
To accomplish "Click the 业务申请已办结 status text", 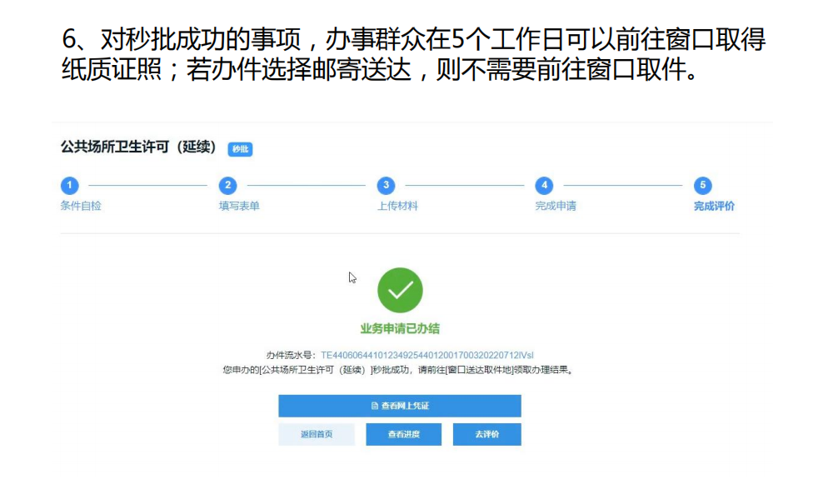I will coord(400,329).
